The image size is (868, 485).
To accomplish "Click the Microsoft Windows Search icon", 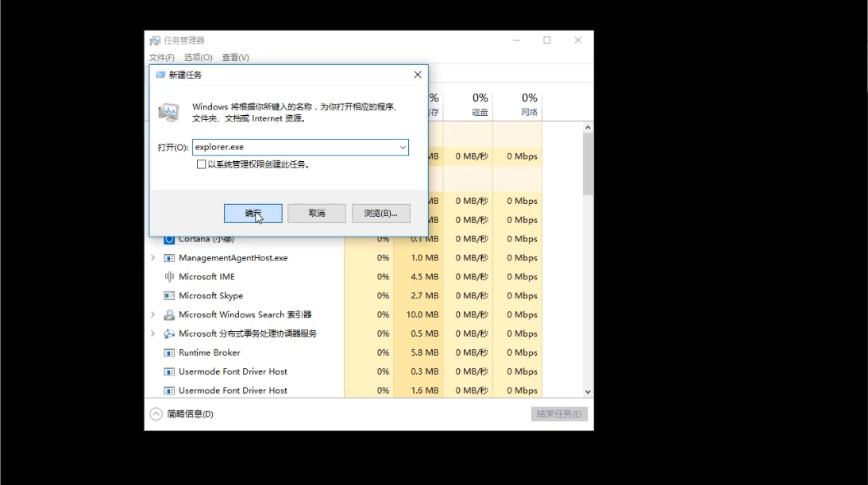I will [169, 315].
